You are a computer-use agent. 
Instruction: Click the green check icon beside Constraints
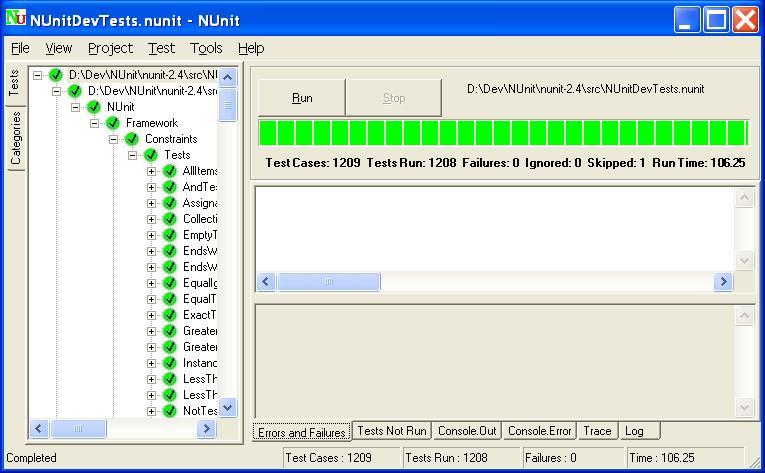[x=131, y=139]
